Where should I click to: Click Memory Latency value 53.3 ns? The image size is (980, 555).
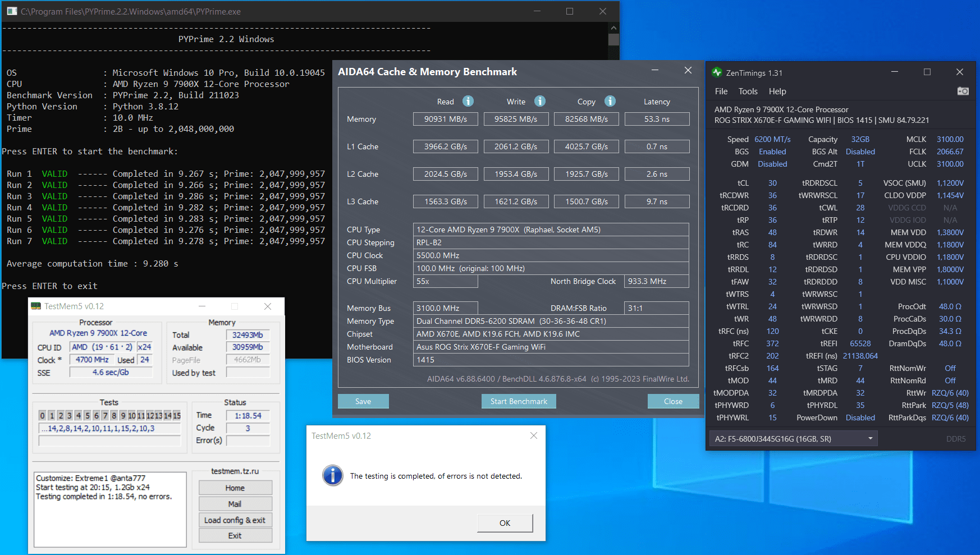(657, 119)
